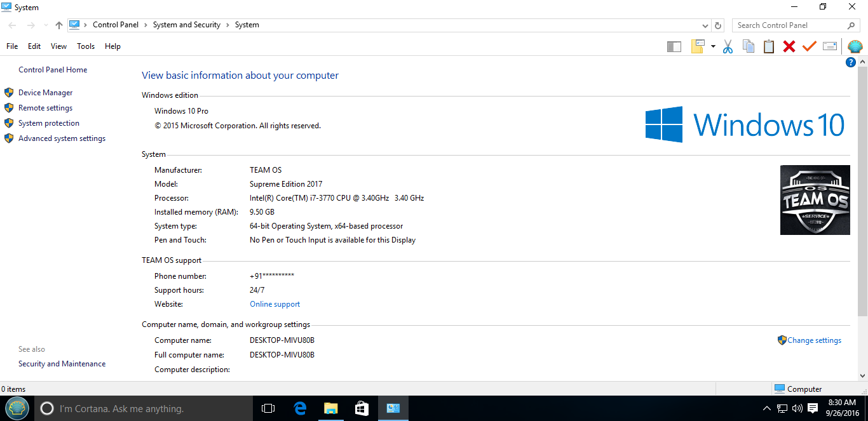
Task: Toggle the preview pane layout icon
Action: pos(674,46)
